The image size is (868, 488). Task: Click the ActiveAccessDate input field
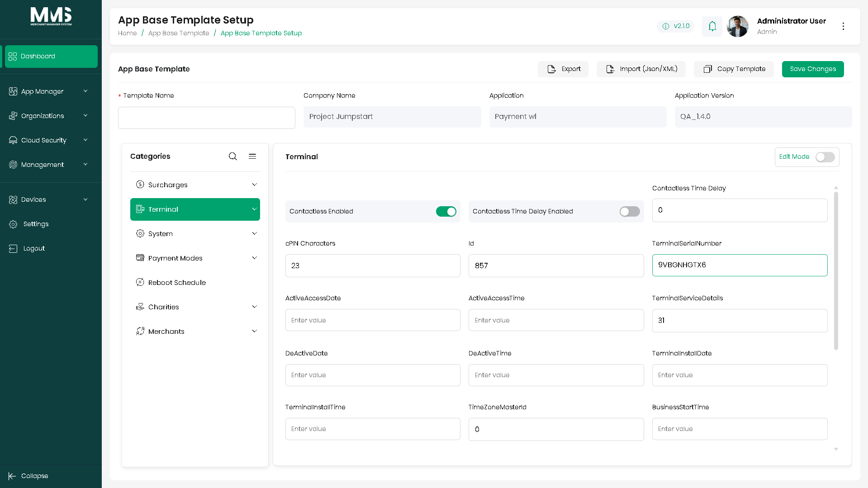tap(373, 320)
